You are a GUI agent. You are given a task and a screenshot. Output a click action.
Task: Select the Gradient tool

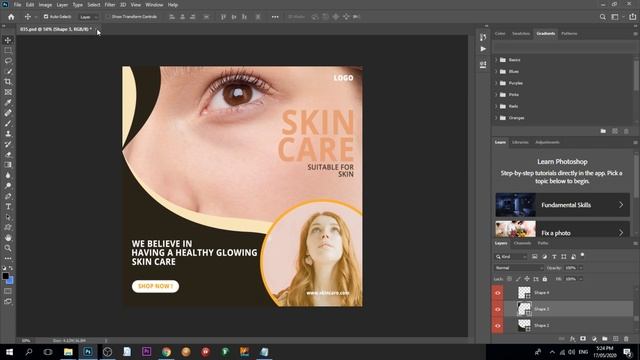pyautogui.click(x=8, y=164)
